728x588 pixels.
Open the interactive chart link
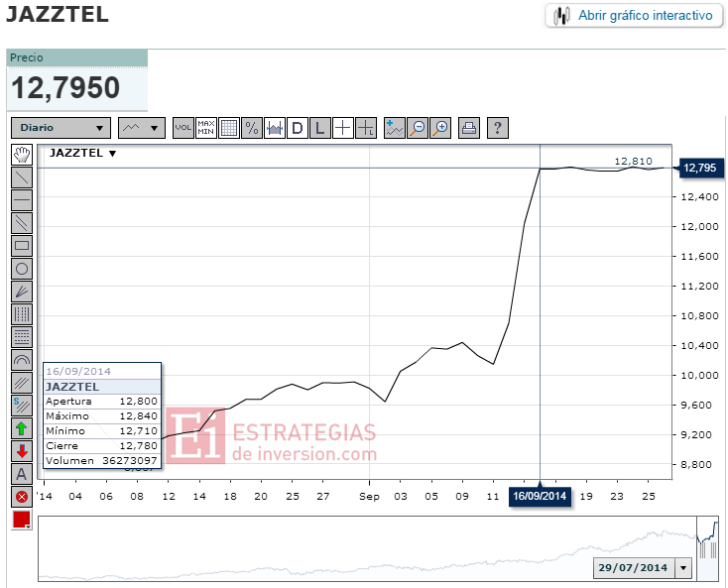[x=634, y=16]
